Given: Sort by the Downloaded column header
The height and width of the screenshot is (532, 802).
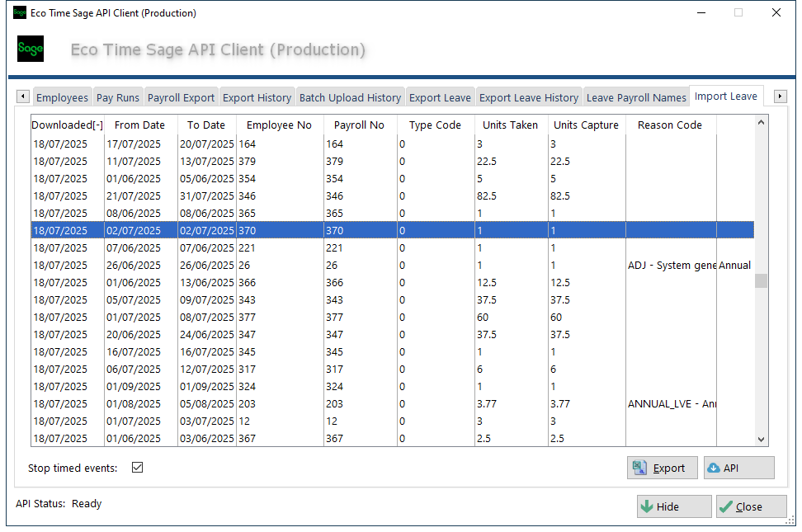Looking at the screenshot, I should pyautogui.click(x=67, y=125).
